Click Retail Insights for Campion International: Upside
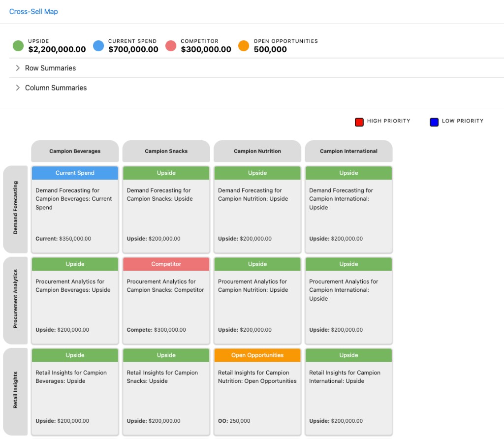Screen dimensions: 504x439 (345, 376)
